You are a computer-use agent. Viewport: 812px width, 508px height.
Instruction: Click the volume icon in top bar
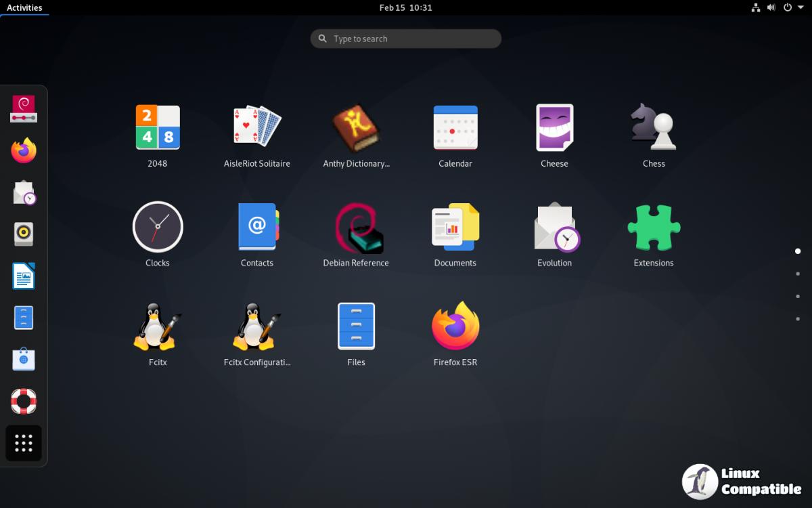[x=772, y=7]
